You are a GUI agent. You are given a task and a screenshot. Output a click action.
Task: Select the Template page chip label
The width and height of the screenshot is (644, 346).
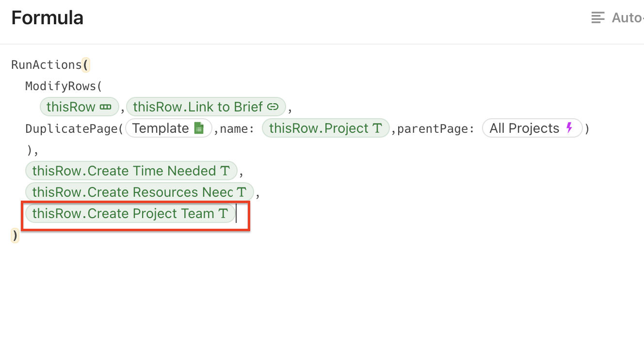point(161,128)
